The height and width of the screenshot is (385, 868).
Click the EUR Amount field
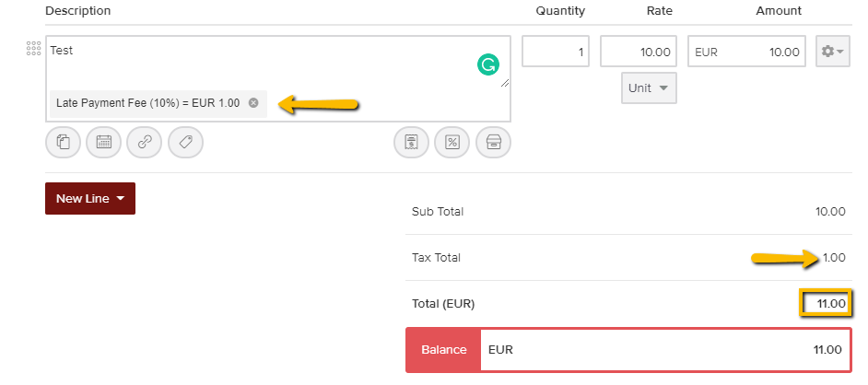click(747, 52)
